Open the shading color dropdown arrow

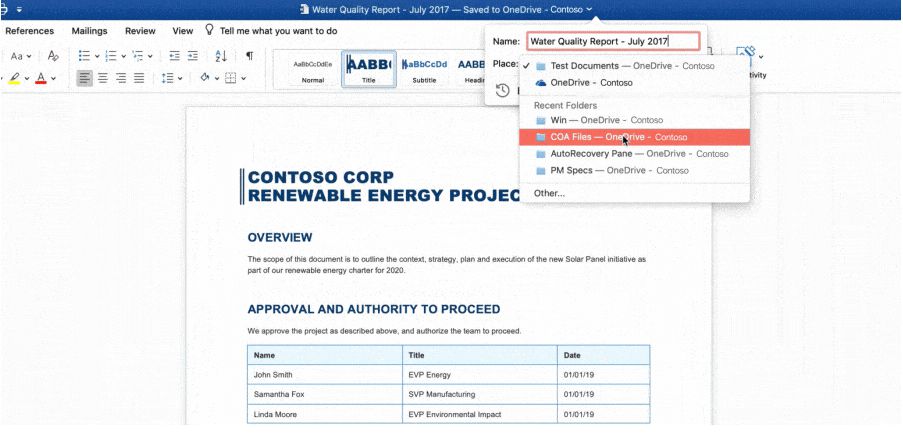click(x=217, y=78)
